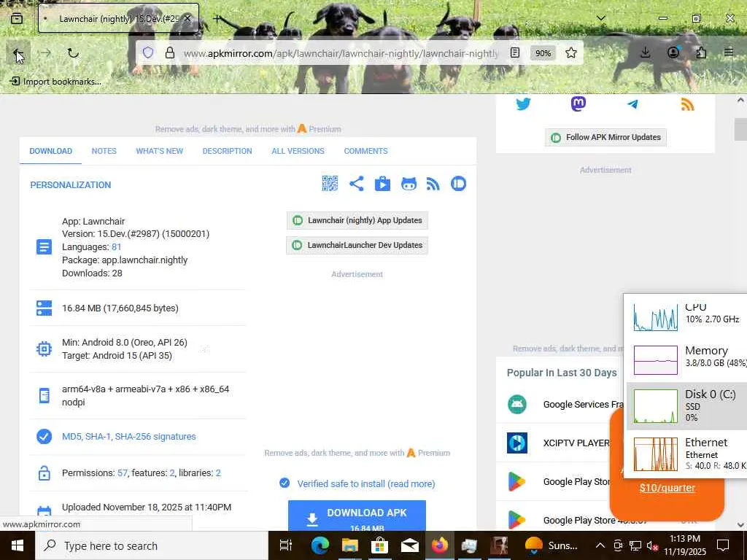Select the Lawnchair (nightly) browser tab
The height and width of the screenshot is (560, 747).
[x=119, y=18]
